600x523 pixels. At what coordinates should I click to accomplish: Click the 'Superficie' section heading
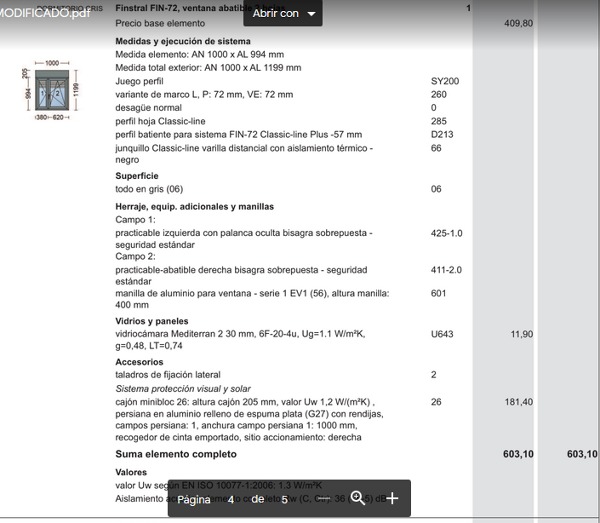pos(137,175)
